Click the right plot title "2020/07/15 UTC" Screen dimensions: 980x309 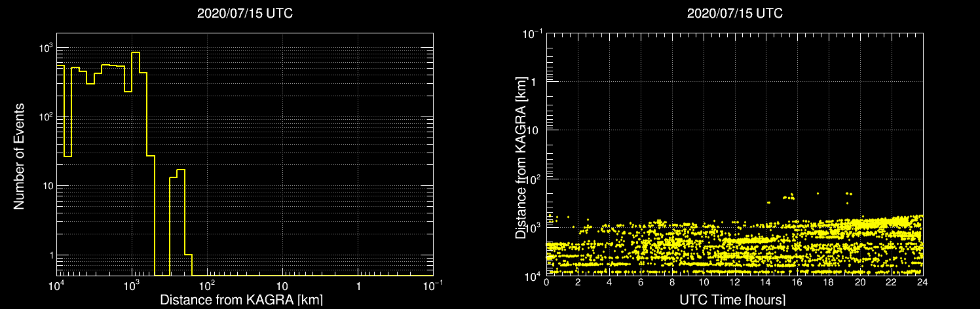pyautogui.click(x=734, y=13)
